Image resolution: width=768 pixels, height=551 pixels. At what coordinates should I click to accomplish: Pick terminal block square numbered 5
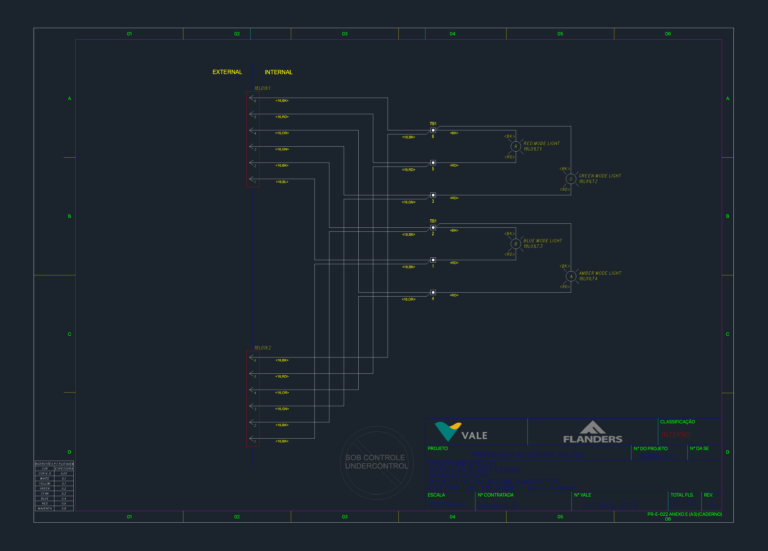click(433, 163)
